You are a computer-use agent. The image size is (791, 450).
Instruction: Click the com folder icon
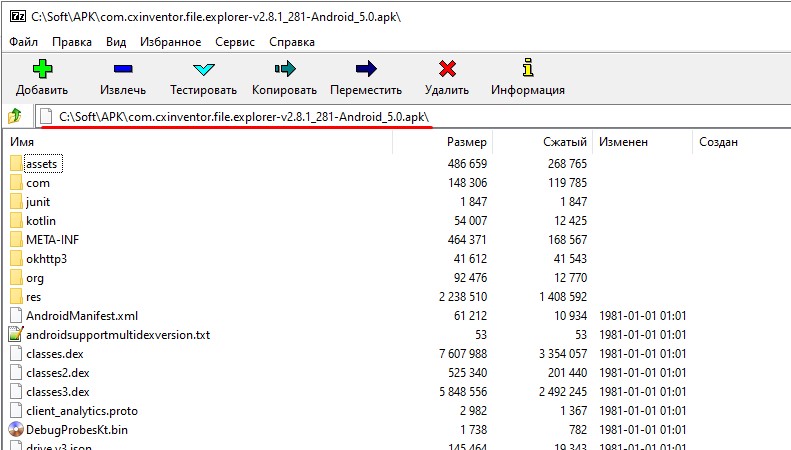click(16, 183)
